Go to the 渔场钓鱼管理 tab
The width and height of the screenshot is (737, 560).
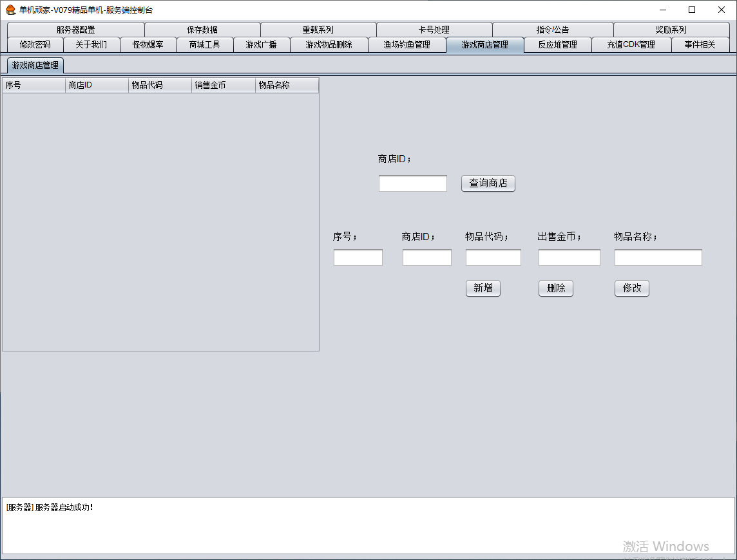click(x=407, y=44)
